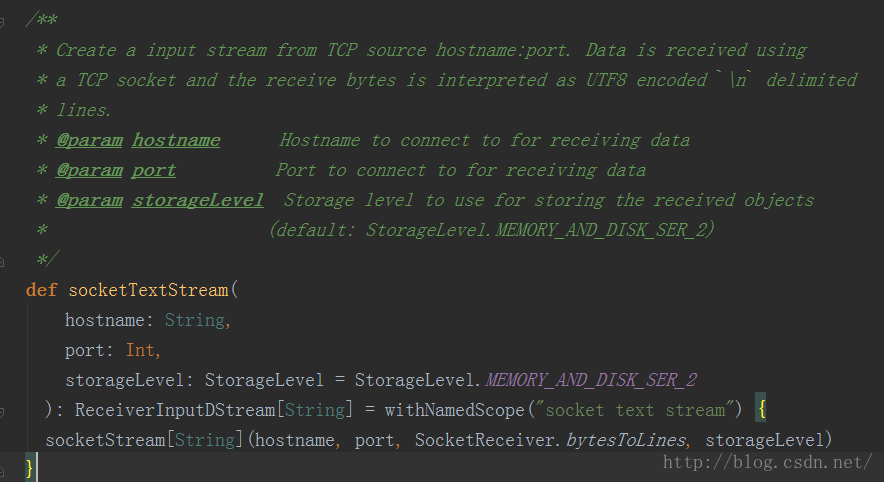This screenshot has width=884, height=482.
Task: Place the cursor on the socketTextStream method name
Action: [x=148, y=290]
